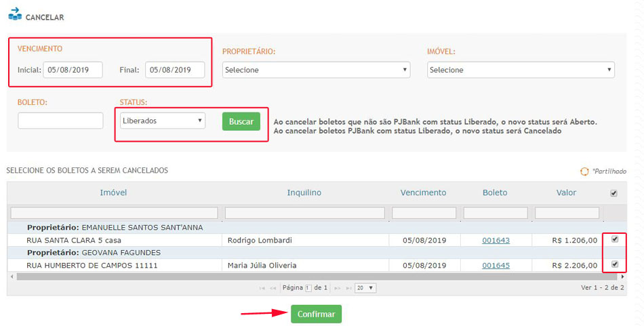644x326 pixels.
Task: Open the Proprietário dropdown
Action: (316, 70)
